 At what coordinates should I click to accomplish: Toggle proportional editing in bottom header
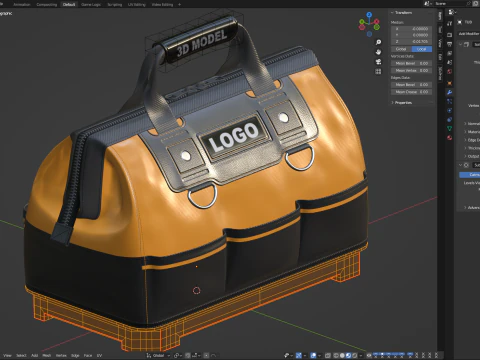click(x=206, y=355)
